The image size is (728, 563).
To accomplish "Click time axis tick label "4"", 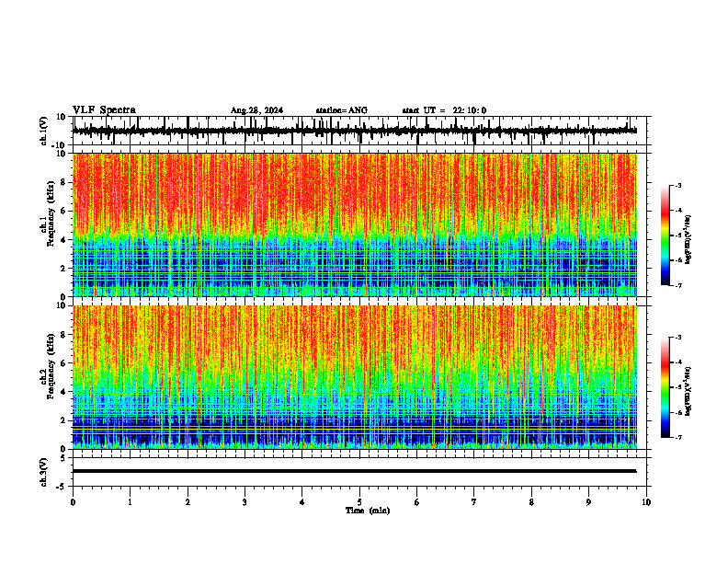I will click(302, 502).
